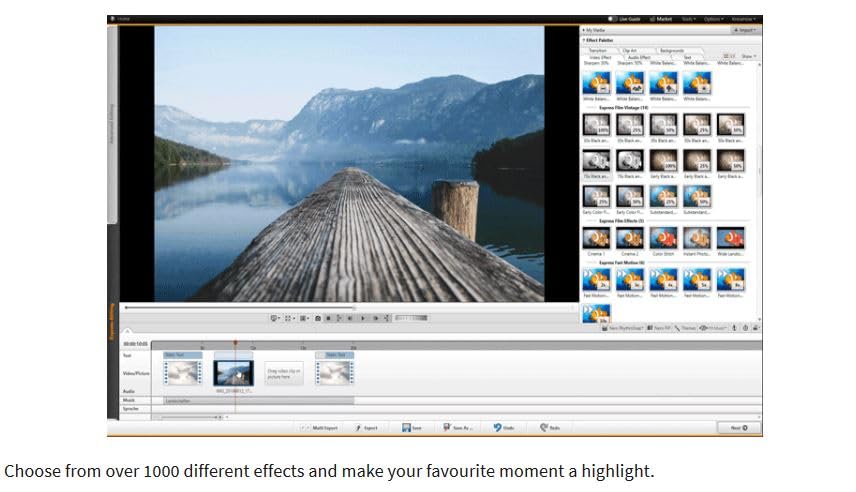The image size is (856, 492).
Task: Open the Backgrounds tab
Action: (672, 50)
